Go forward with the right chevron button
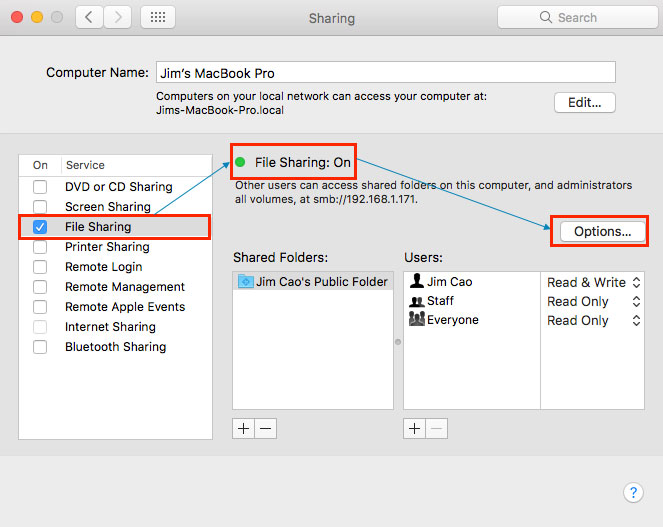The image size is (663, 527). coord(117,17)
